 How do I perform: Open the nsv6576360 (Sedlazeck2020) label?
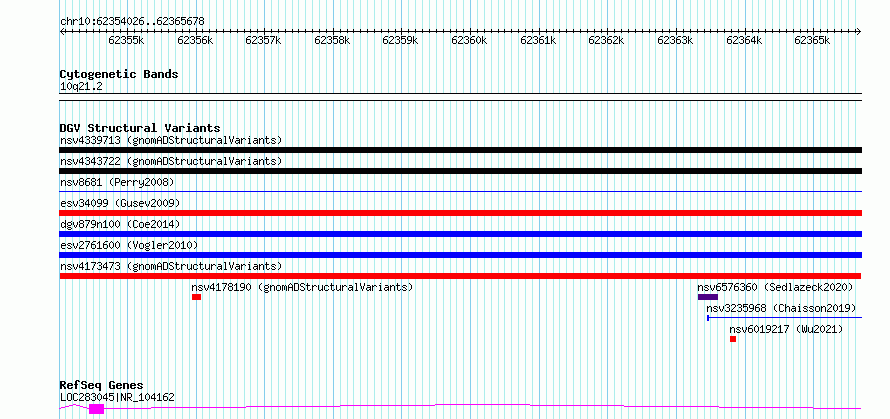pyautogui.click(x=775, y=287)
